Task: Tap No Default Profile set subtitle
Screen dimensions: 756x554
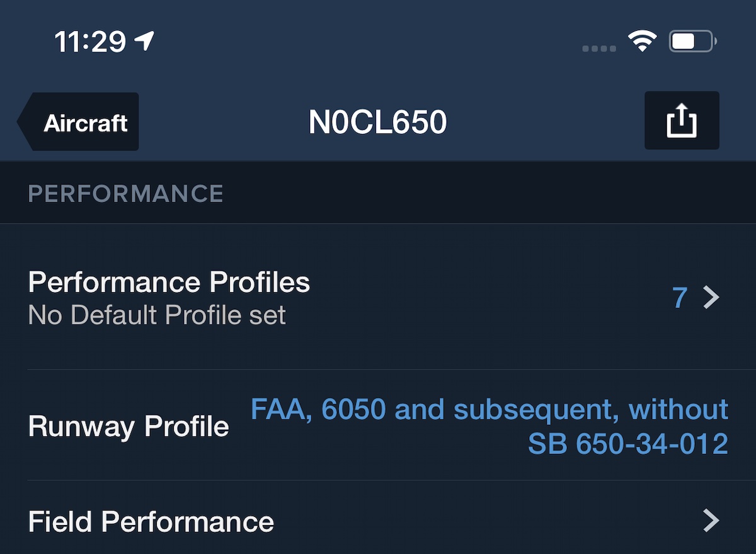Action: coord(157,315)
